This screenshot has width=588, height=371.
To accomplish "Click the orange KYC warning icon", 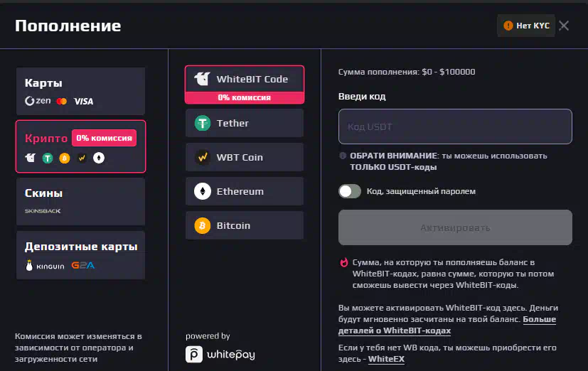I will tap(508, 26).
